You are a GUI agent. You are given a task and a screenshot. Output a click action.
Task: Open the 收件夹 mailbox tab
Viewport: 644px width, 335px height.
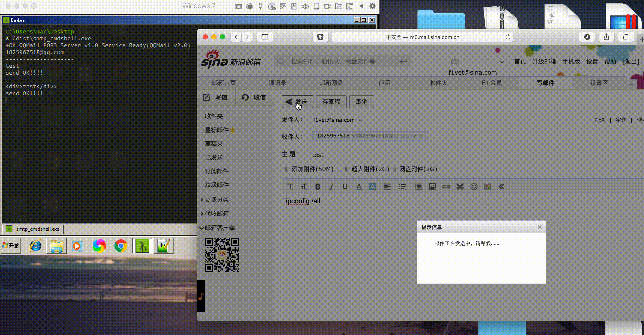pos(438,83)
